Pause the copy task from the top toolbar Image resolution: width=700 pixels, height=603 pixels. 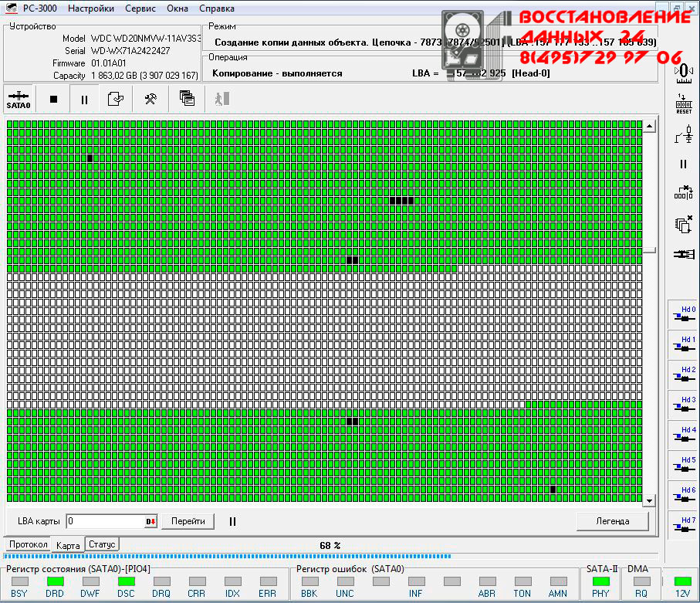click(x=84, y=100)
